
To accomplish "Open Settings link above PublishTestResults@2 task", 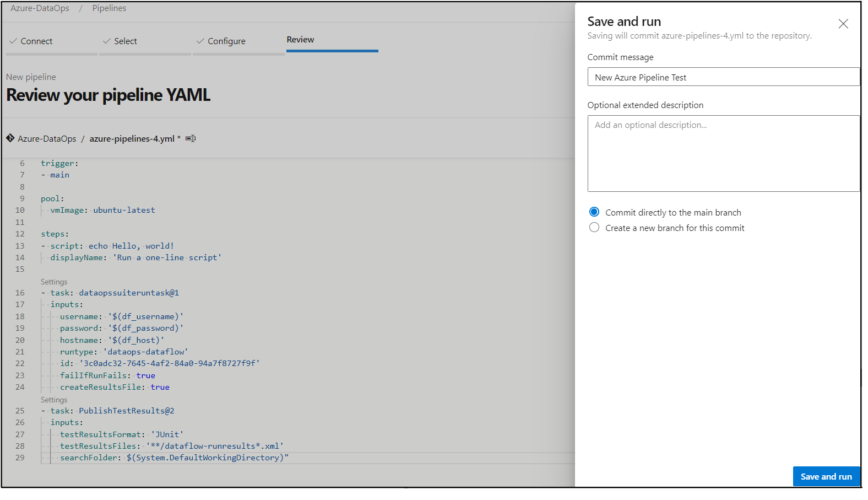I will click(x=54, y=400).
